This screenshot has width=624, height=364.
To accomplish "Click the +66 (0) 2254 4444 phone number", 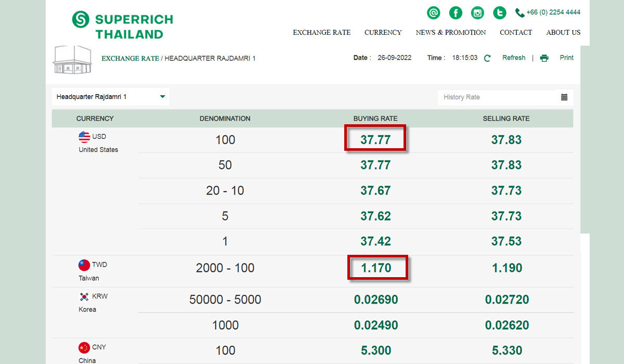I will click(x=553, y=12).
